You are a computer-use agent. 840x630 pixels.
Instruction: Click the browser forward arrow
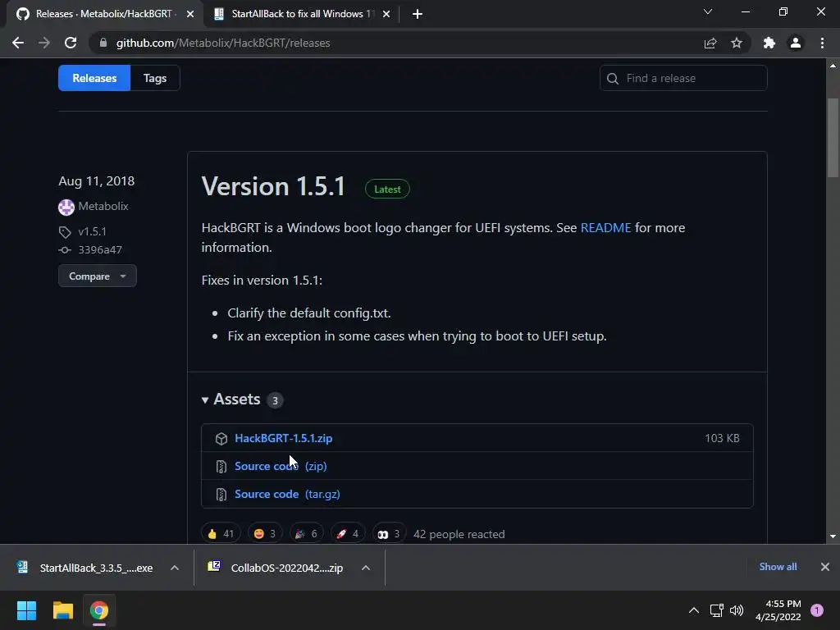(x=44, y=43)
